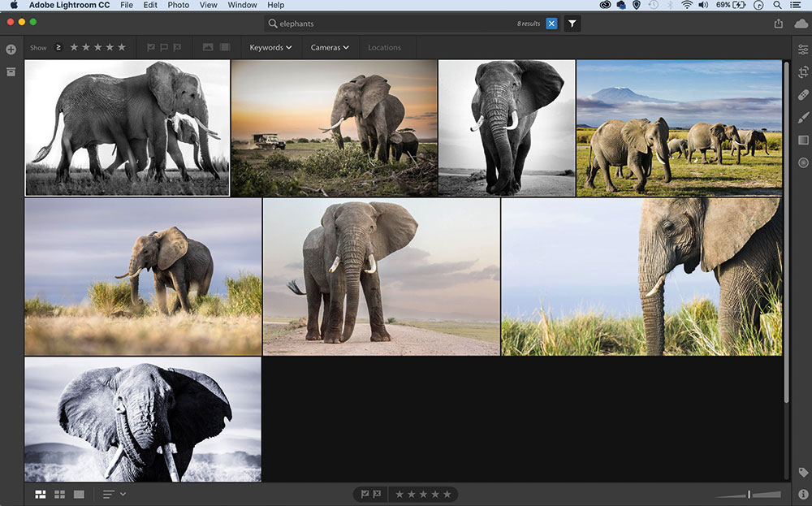Image resolution: width=812 pixels, height=506 pixels.
Task: Click the funnel filter icon
Action: [x=572, y=24]
